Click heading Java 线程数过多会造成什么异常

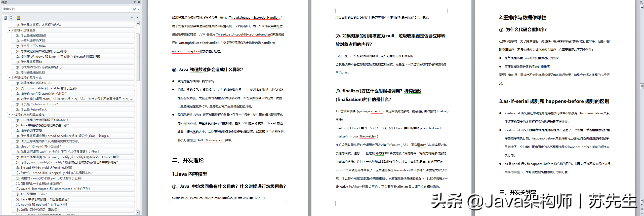[208, 69]
